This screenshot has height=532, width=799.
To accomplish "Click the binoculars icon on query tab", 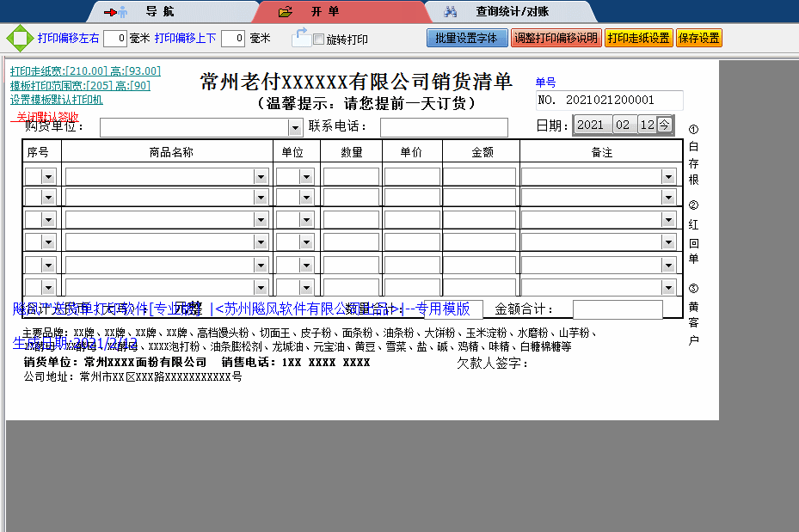I will [450, 12].
